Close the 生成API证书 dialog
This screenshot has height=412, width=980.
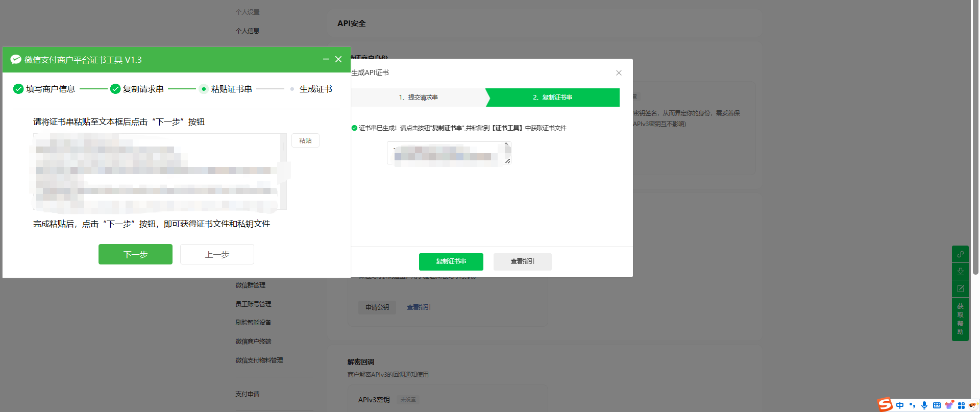pos(619,73)
